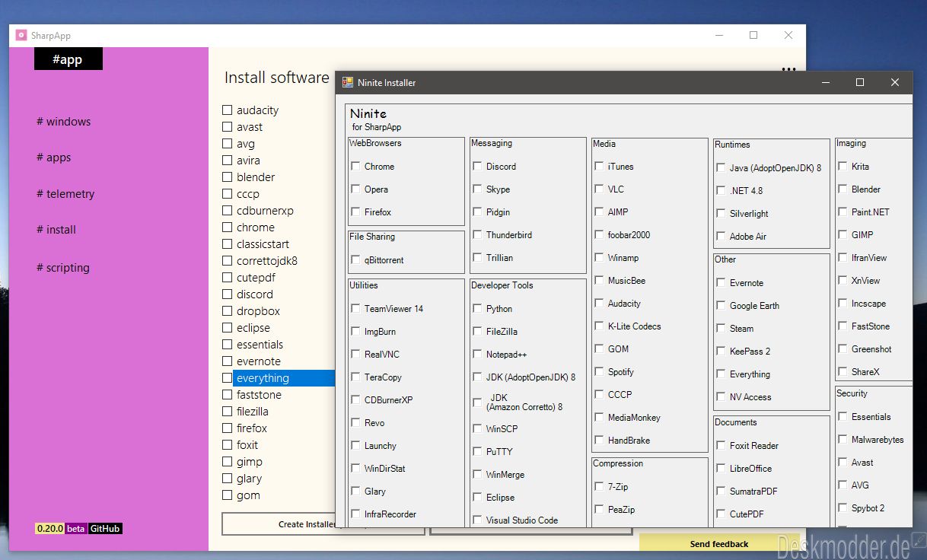
Task: Enable HandBrake in Media
Action: pos(599,441)
